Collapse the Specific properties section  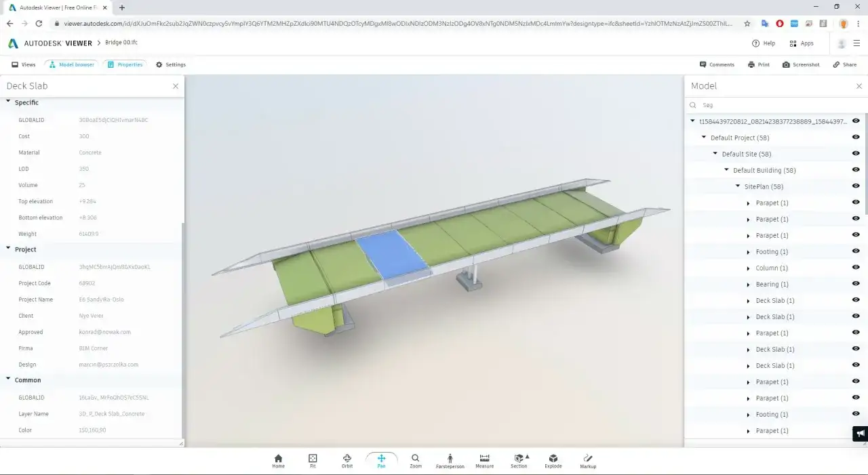click(x=8, y=102)
